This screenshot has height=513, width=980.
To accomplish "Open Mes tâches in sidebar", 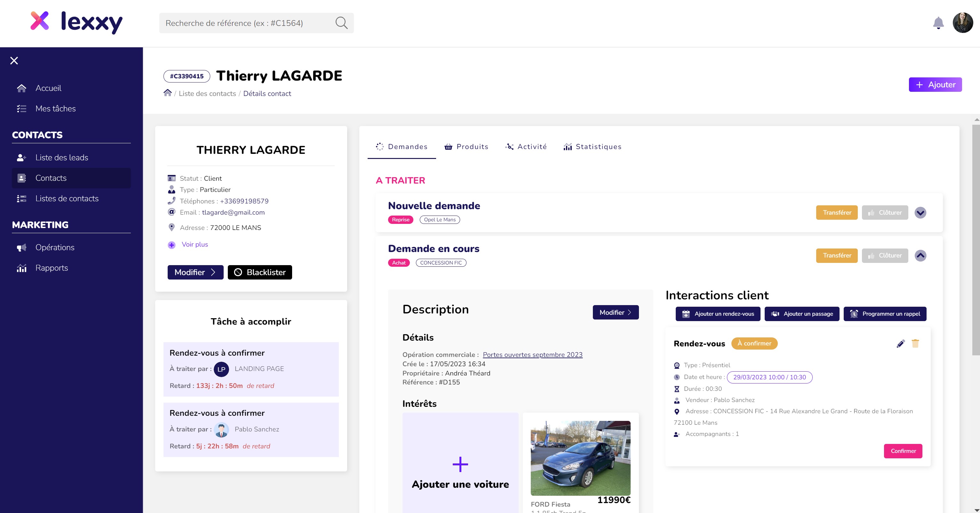I will 56,109.
